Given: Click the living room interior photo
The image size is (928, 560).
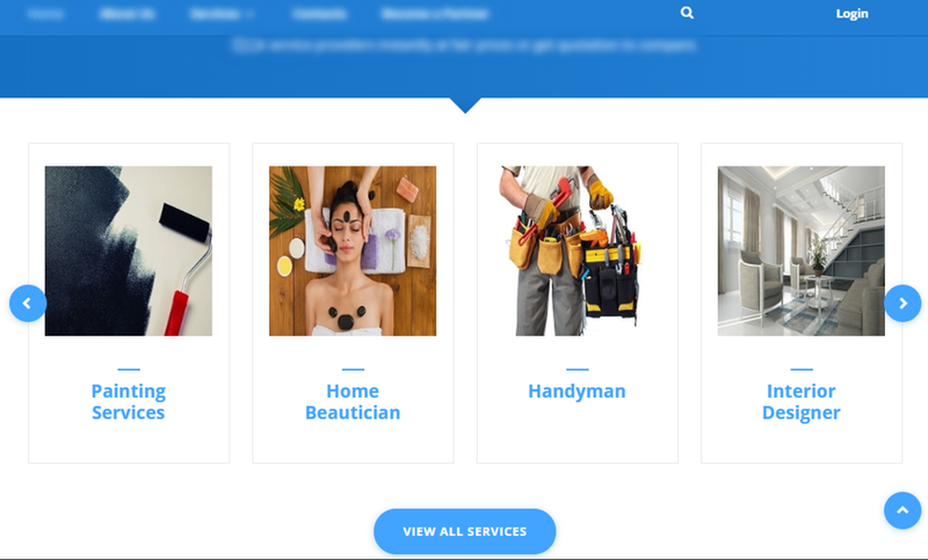Looking at the screenshot, I should (x=801, y=251).
